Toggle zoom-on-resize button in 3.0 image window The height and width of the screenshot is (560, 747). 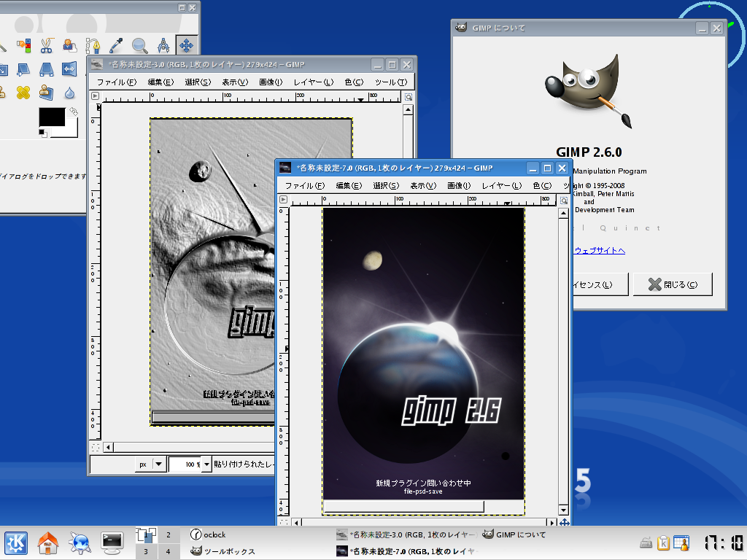pyautogui.click(x=409, y=97)
